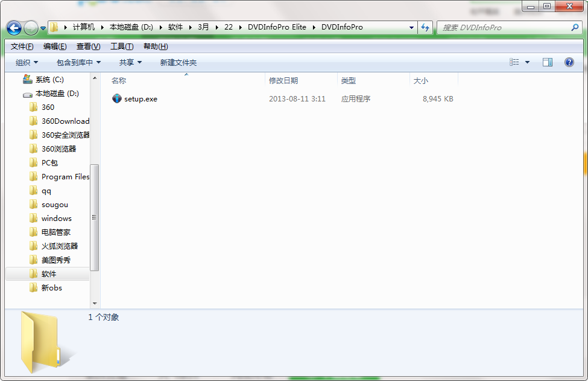
Task: Click the navigation pane scrollbar thumb
Action: [x=94, y=218]
